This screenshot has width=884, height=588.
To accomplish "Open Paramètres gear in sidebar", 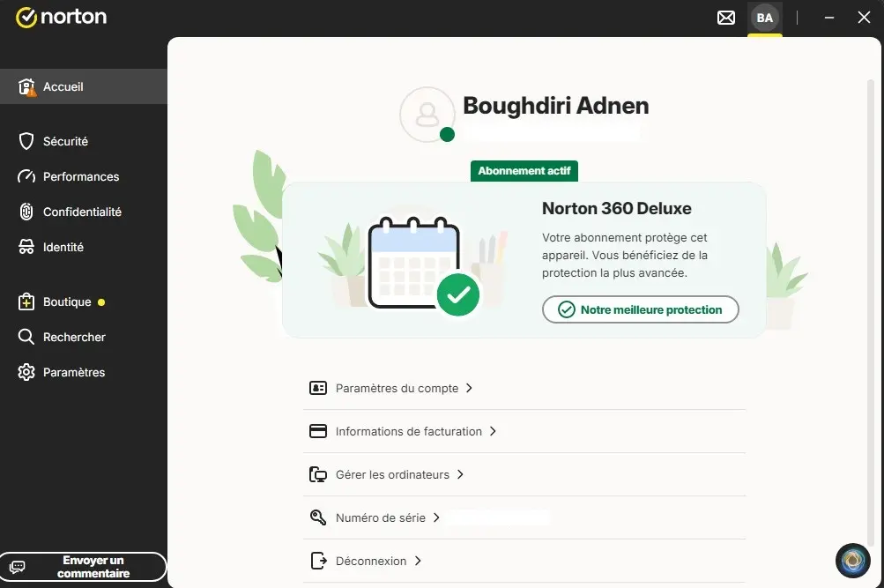I will click(26, 372).
